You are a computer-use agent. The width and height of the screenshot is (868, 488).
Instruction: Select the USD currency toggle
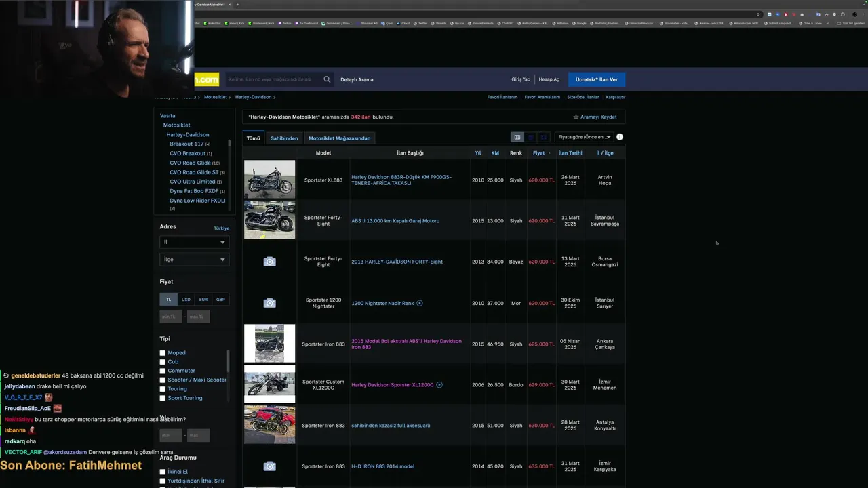[x=186, y=299]
